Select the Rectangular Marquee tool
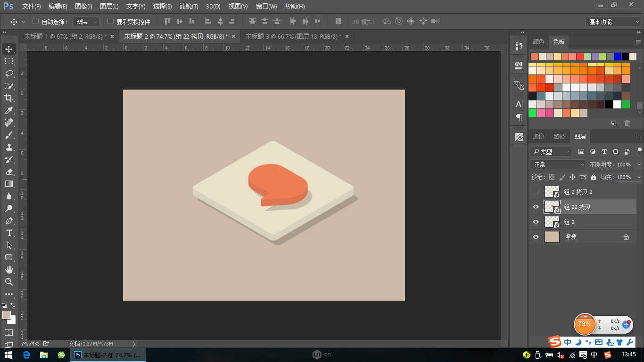644x362 pixels. (8, 61)
